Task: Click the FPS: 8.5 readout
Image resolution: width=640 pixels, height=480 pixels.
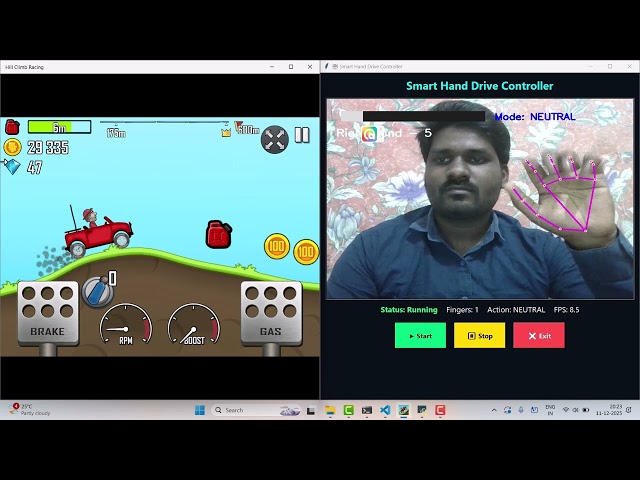Action: [x=566, y=310]
